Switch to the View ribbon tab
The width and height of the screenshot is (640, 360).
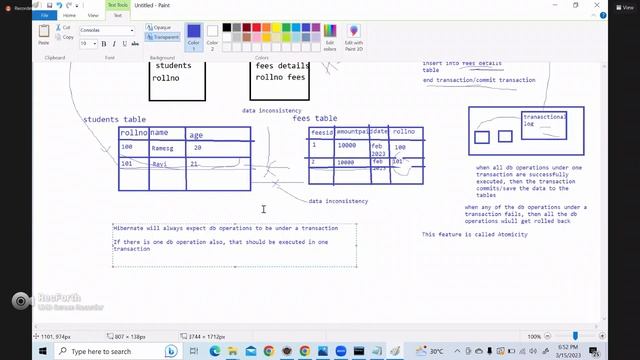[93, 16]
